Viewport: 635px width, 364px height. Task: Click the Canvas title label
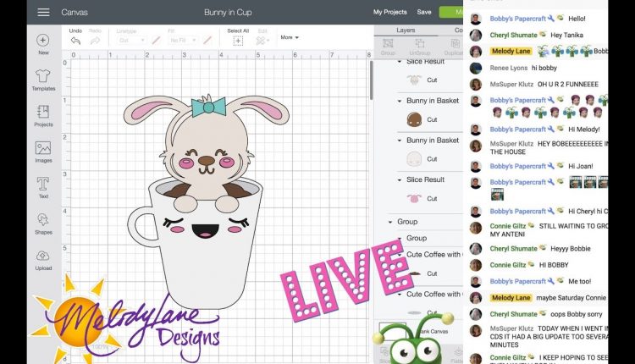click(75, 12)
